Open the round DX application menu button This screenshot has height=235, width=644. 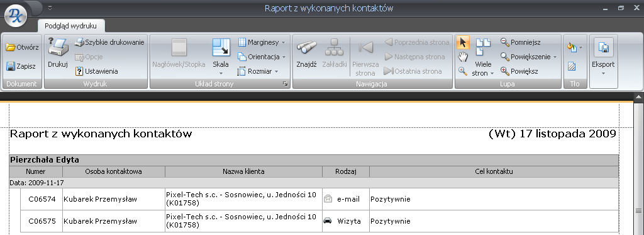click(16, 16)
